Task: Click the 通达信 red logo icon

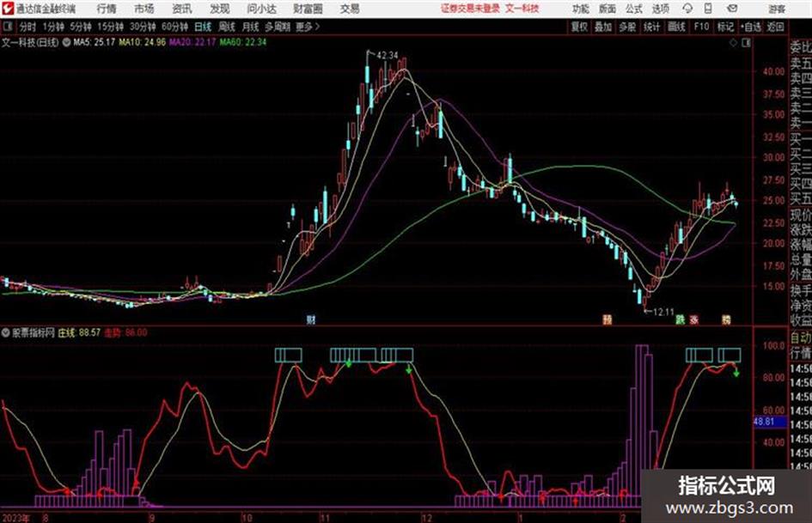Action: (8, 9)
